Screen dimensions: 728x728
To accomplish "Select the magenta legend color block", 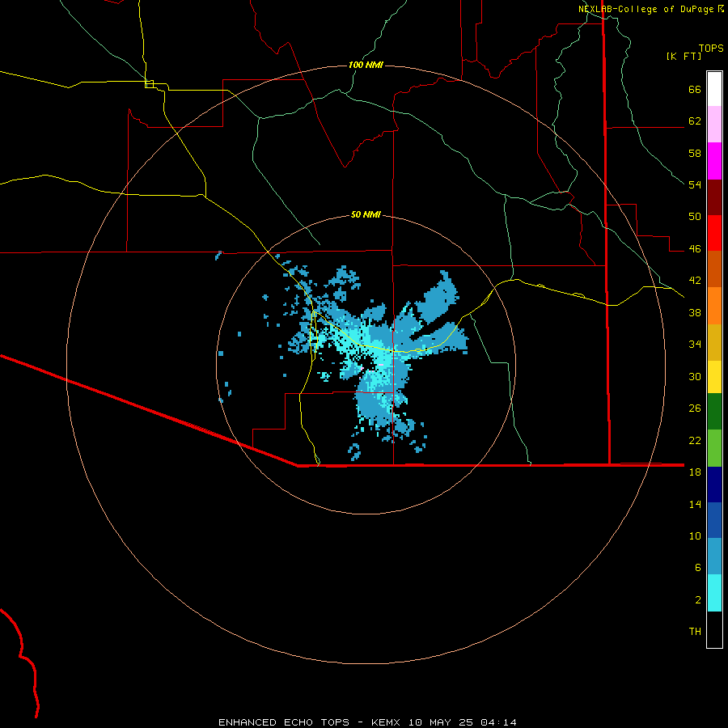I will tap(714, 161).
